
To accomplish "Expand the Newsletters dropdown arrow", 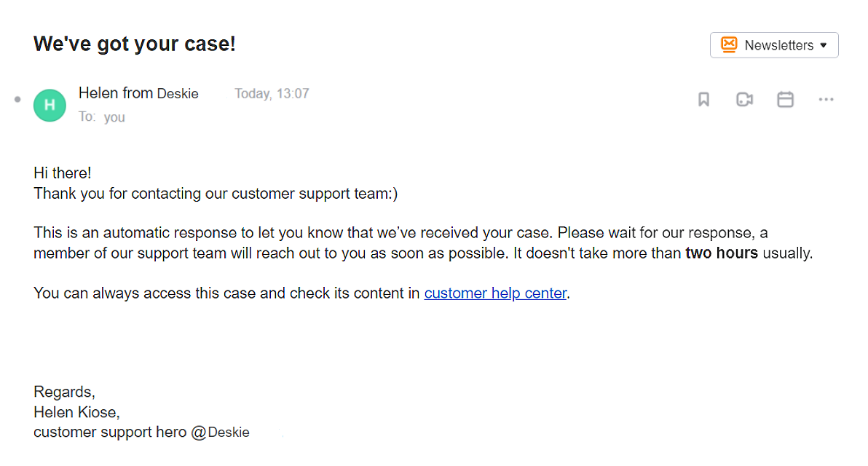I will pyautogui.click(x=824, y=45).
